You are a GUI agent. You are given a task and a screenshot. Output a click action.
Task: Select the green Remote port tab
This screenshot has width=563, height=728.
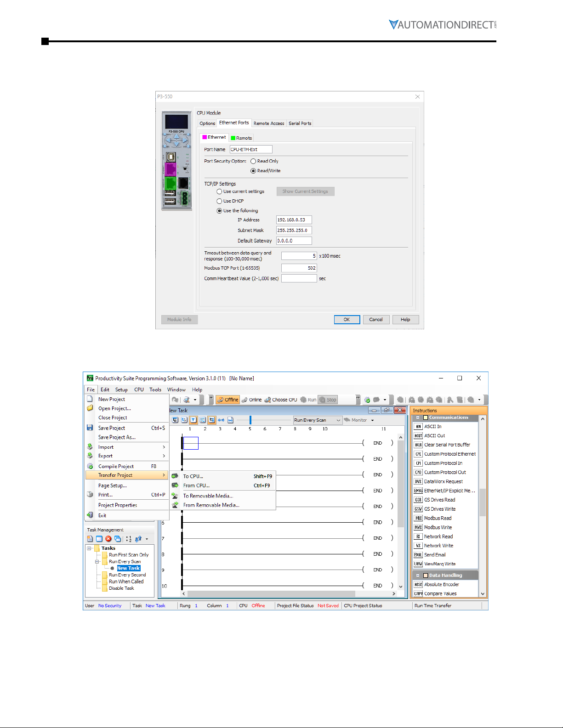click(x=241, y=138)
